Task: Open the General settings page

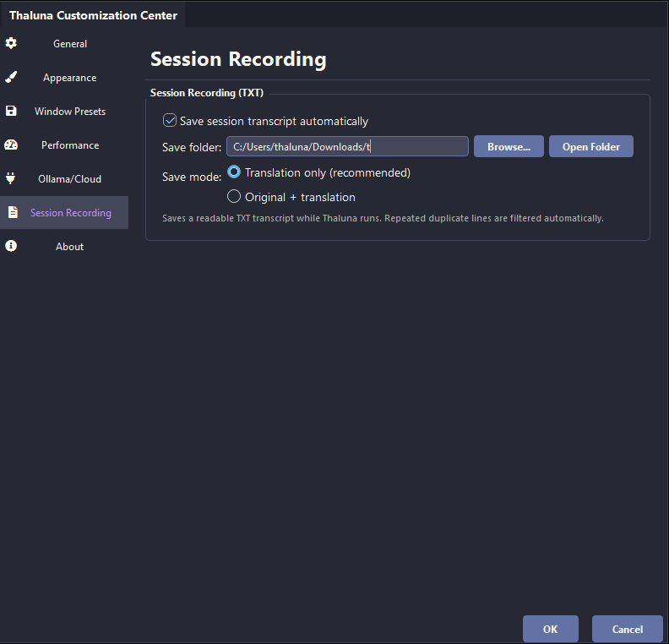Action: point(70,44)
